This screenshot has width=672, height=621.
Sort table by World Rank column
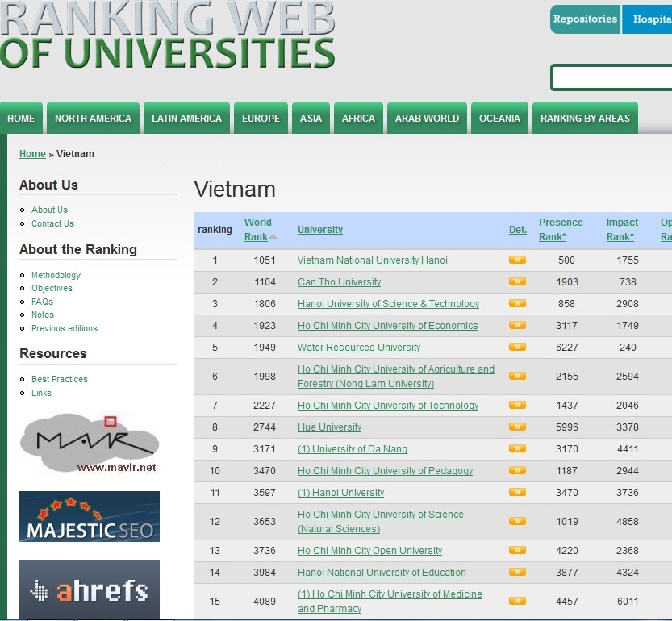258,230
